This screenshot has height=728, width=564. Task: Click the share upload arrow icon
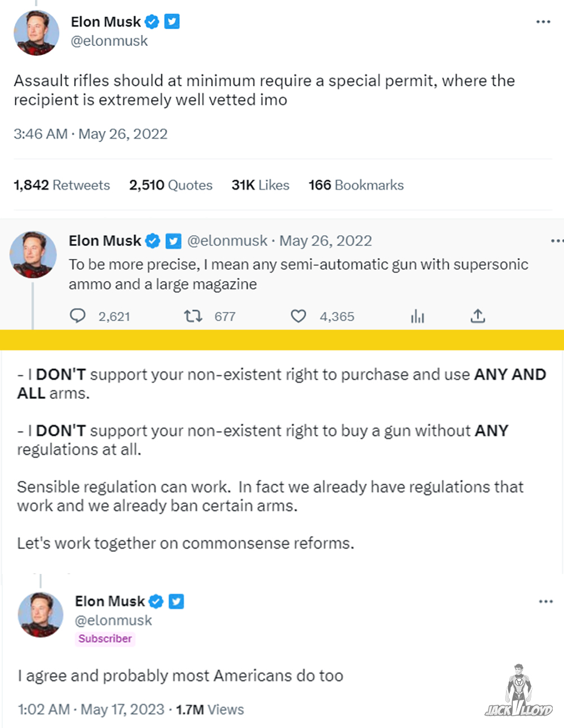pos(478,315)
